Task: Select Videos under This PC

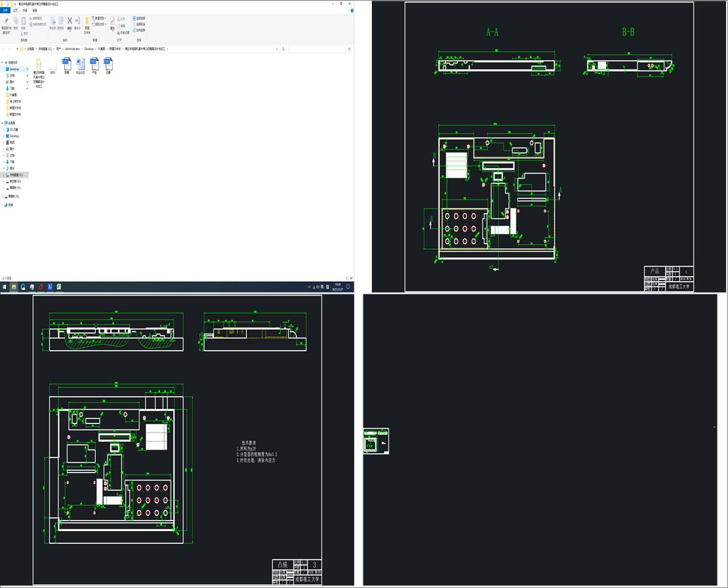Action: 10,142
